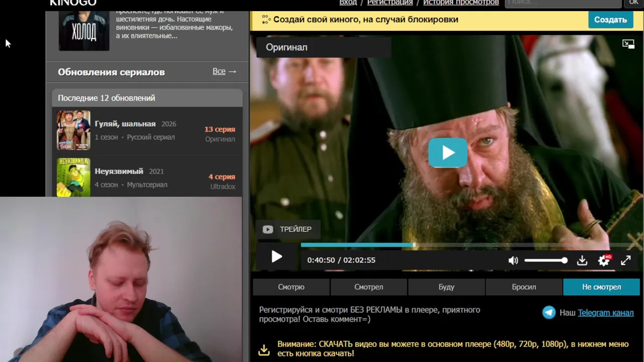Adjust the volume slider in player

546,260
